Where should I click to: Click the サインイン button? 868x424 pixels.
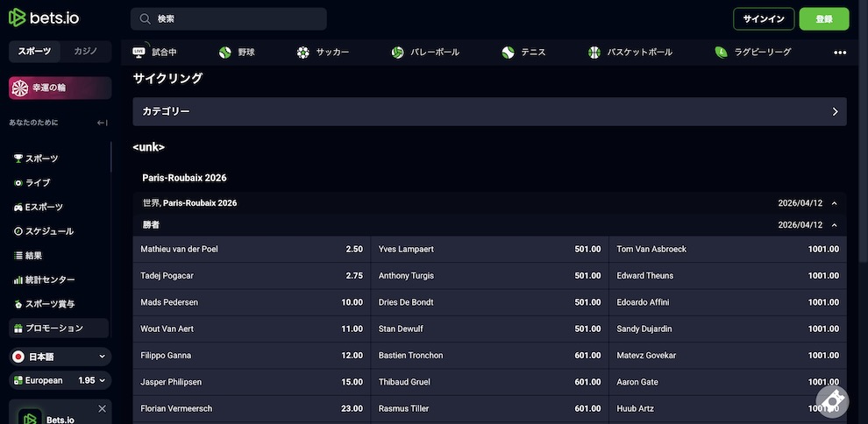coord(764,18)
